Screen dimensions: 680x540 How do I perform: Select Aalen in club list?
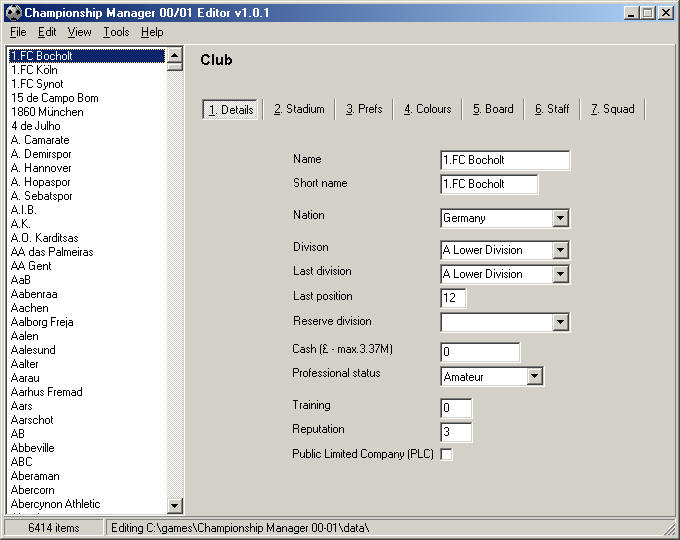pos(87,336)
